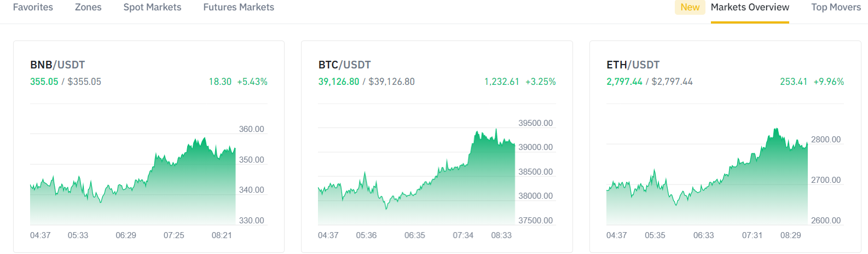Click the ETH price 2,797.44
This screenshot has height=254, width=868.
coord(624,82)
